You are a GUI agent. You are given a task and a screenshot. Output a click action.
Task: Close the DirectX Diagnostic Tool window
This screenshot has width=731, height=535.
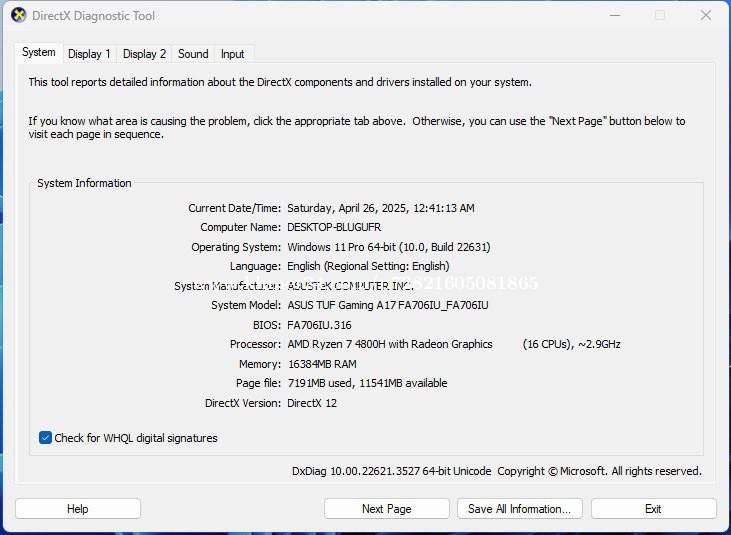705,16
